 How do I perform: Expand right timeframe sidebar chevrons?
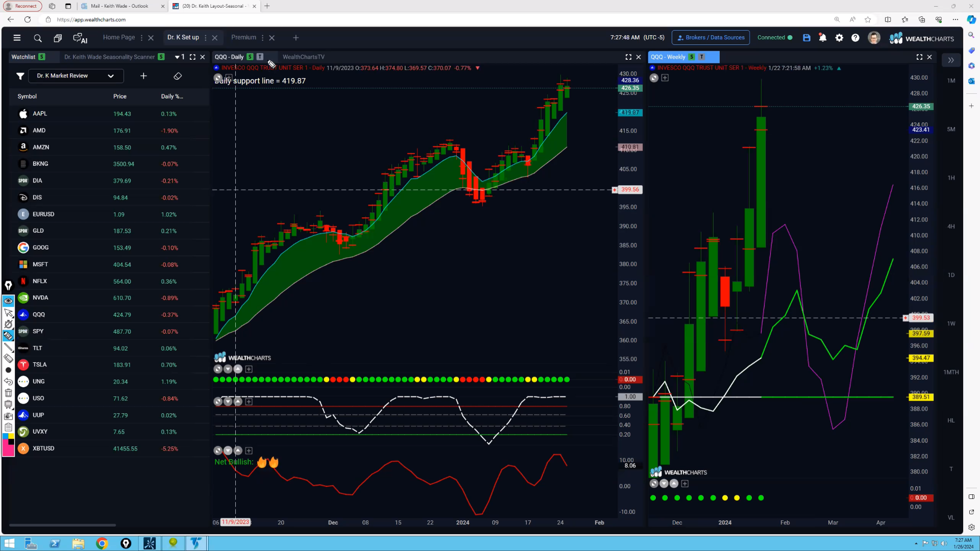point(951,60)
